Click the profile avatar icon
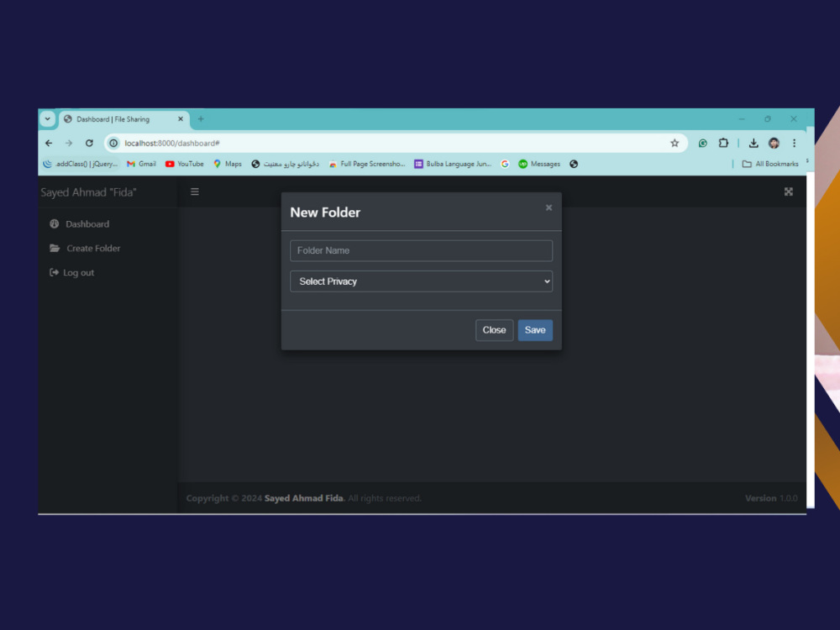Image resolution: width=840 pixels, height=630 pixels. (x=774, y=143)
